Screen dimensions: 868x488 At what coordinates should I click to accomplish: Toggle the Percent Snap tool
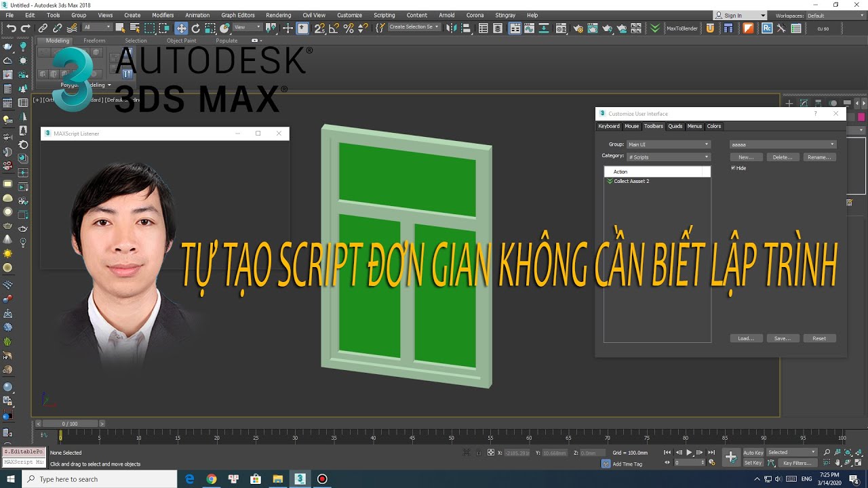click(x=349, y=28)
